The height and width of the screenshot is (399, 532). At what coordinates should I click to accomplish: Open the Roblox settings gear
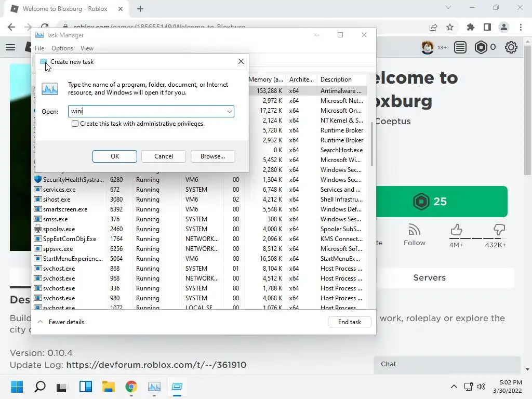(511, 47)
